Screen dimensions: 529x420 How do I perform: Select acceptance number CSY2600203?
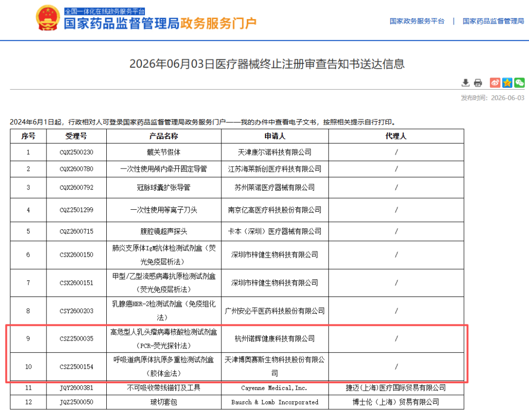tap(76, 311)
